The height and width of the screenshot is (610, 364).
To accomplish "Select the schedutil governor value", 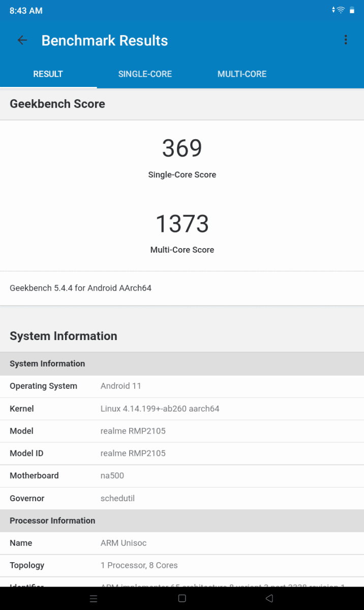I will point(117,499).
